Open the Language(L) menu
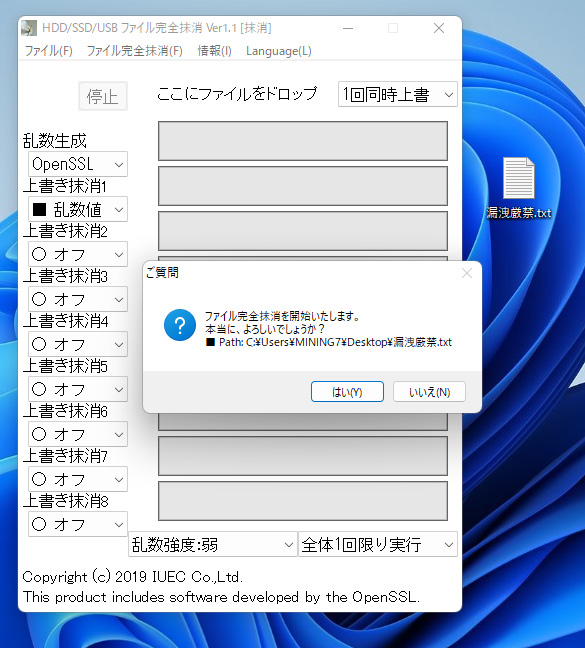This screenshot has width=585, height=648. point(278,51)
